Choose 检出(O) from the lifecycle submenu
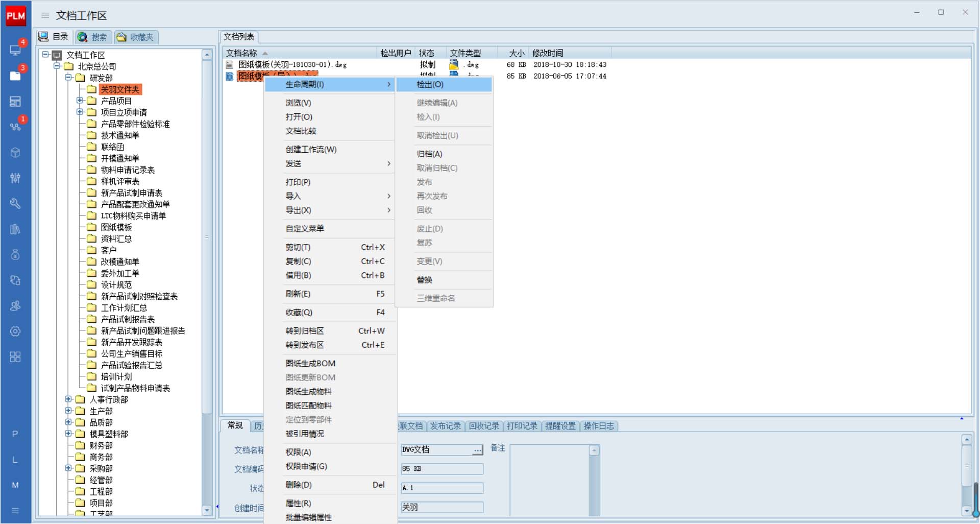This screenshot has height=524, width=980. pos(430,84)
